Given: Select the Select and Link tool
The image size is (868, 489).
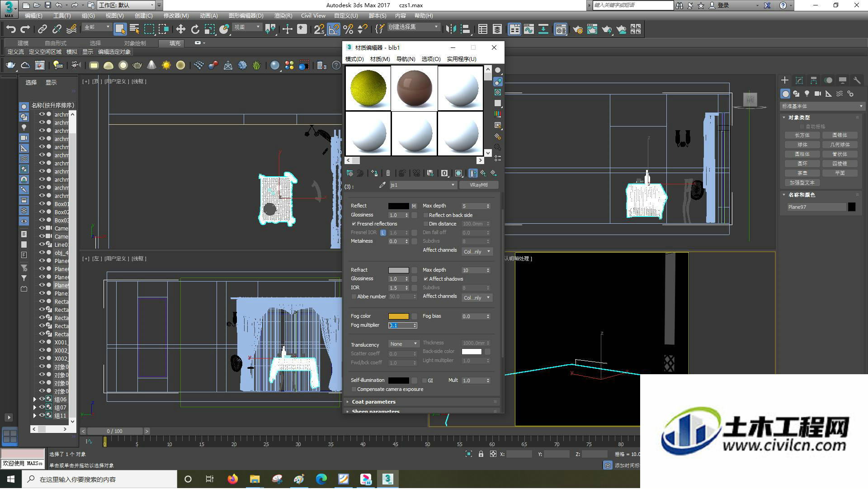Looking at the screenshot, I should 42,29.
